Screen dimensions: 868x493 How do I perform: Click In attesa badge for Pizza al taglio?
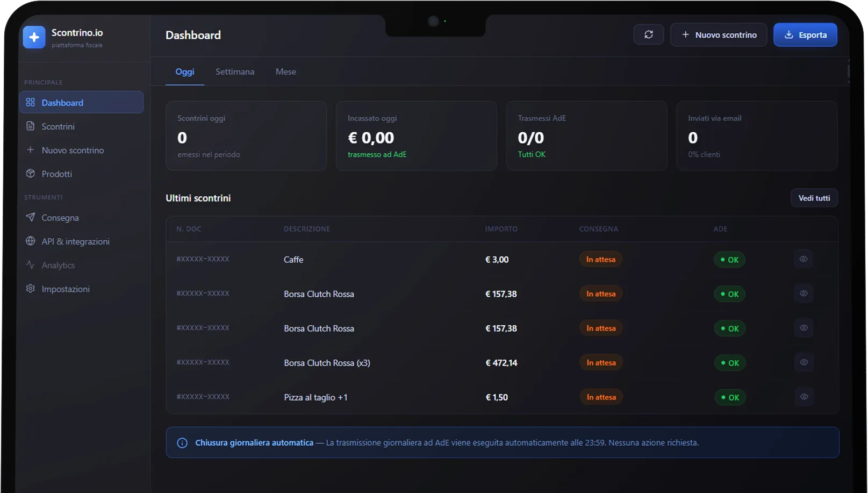click(x=601, y=397)
